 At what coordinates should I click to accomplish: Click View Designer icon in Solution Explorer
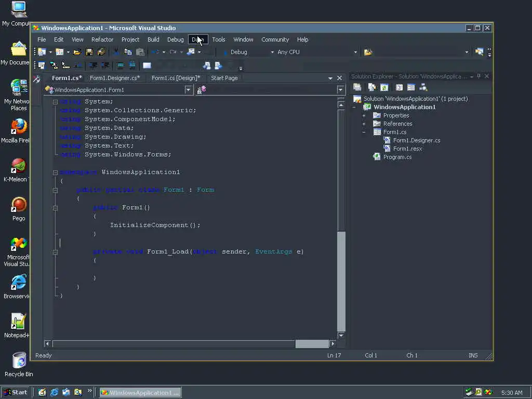[x=411, y=87]
